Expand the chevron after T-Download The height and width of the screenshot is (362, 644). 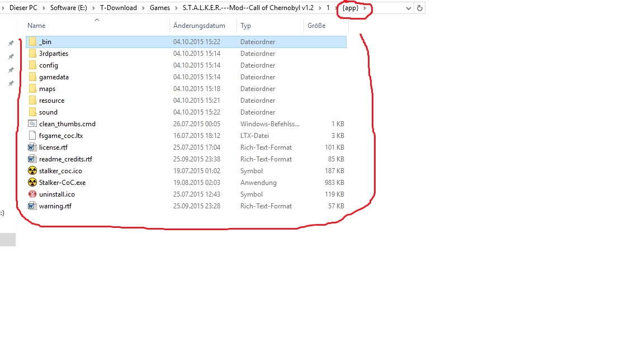click(143, 8)
